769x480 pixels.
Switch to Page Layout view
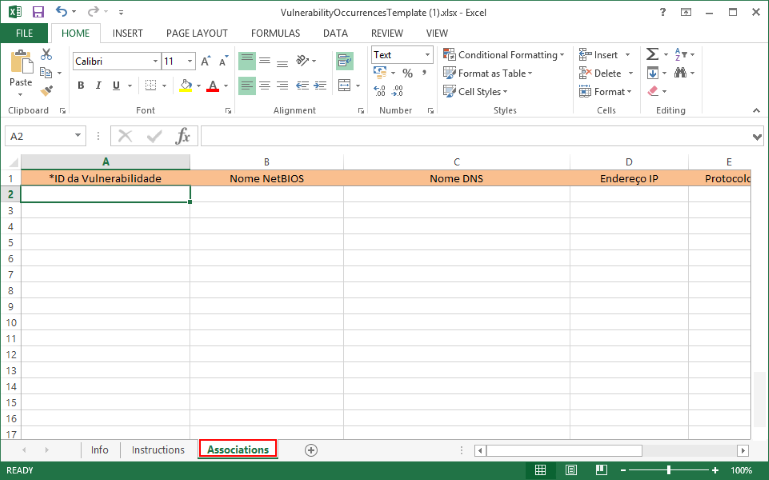[571, 470]
